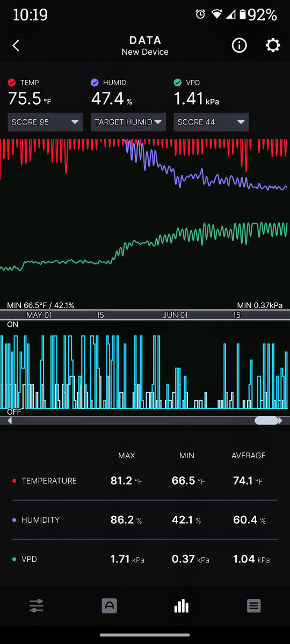Tap the MAX column header
Viewport: 290px width, 644px height.
pyautogui.click(x=127, y=456)
